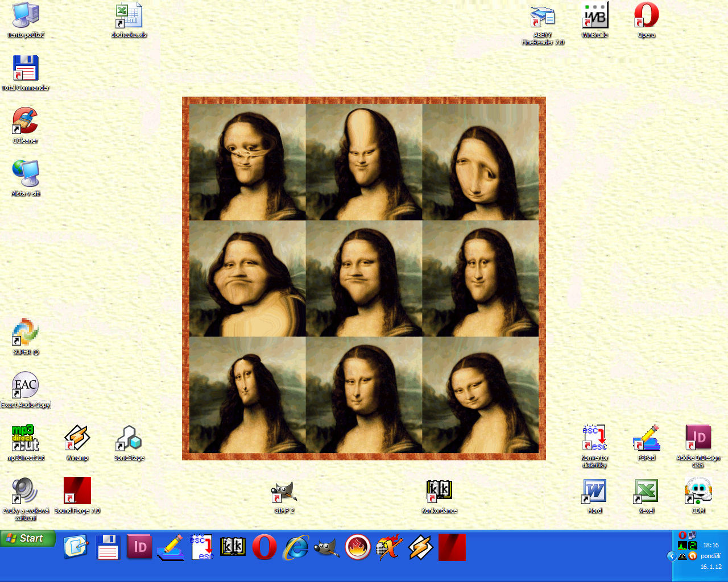Click the InDesign icon in the quick launch bar
The image size is (728, 582).
[x=139, y=547]
